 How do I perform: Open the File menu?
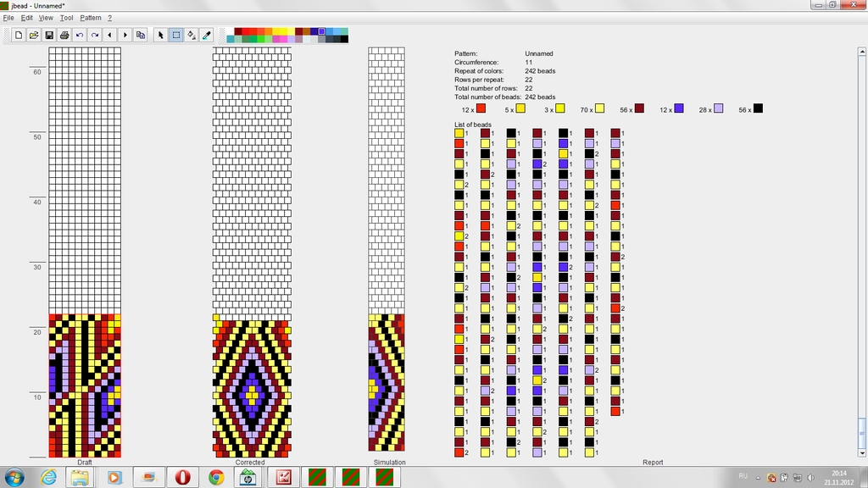pyautogui.click(x=8, y=18)
